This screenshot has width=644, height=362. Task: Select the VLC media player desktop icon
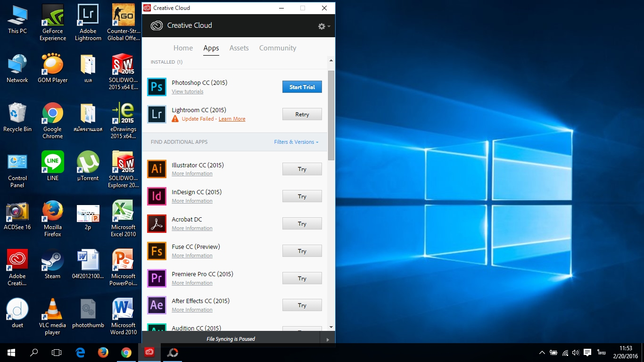click(x=53, y=317)
